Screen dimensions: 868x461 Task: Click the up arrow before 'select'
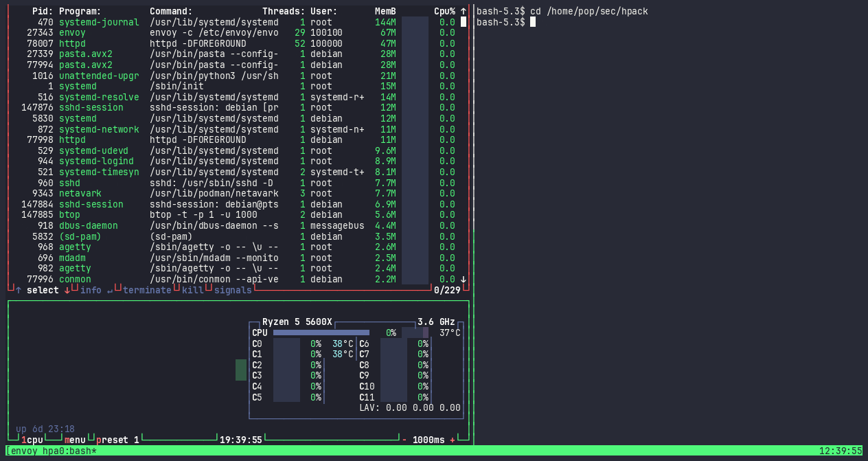[19, 290]
